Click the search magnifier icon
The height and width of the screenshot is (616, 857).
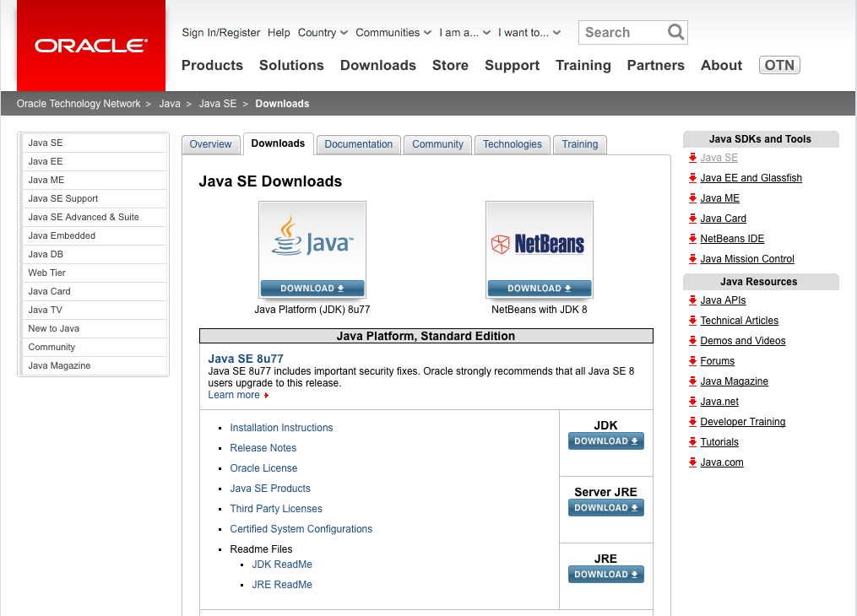click(675, 32)
